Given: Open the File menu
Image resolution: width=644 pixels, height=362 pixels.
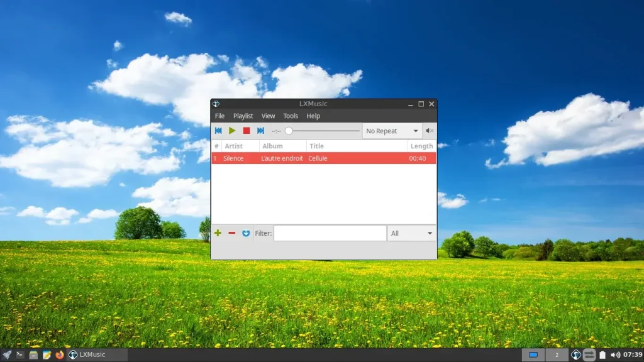Looking at the screenshot, I should 219,116.
